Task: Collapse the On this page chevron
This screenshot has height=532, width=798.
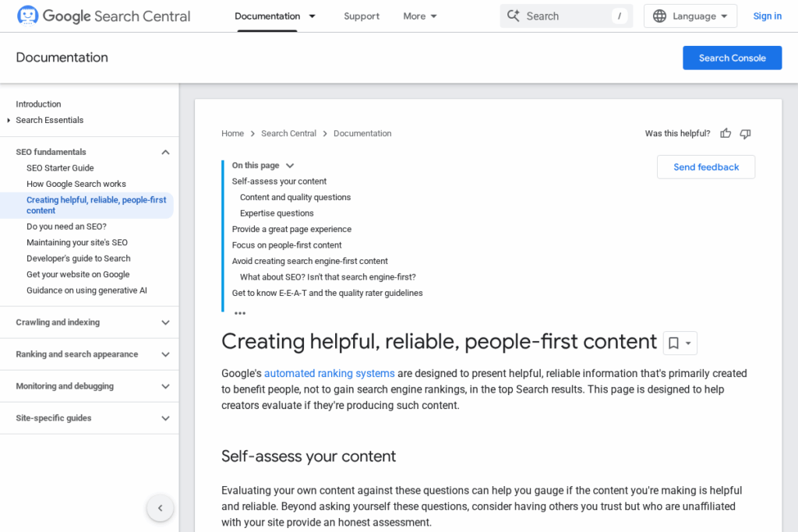Action: (x=290, y=166)
